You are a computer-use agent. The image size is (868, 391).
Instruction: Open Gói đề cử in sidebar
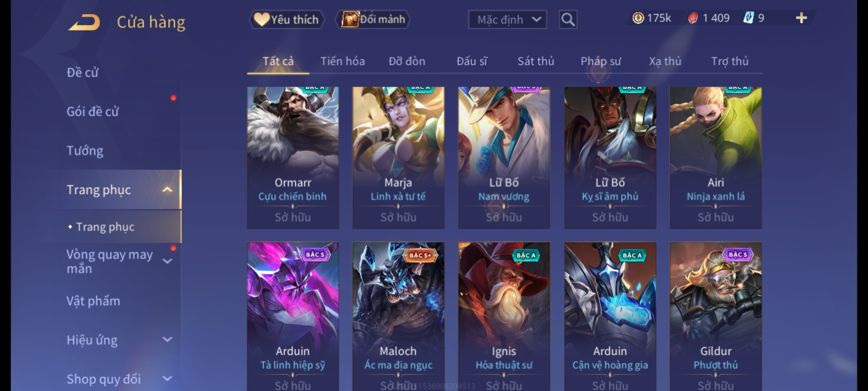pos(93,112)
